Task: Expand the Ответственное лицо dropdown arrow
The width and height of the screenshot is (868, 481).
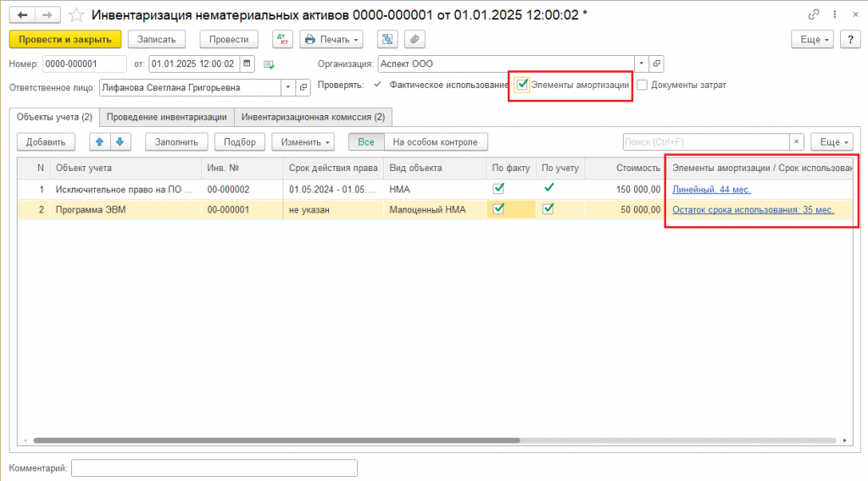Action: click(288, 87)
